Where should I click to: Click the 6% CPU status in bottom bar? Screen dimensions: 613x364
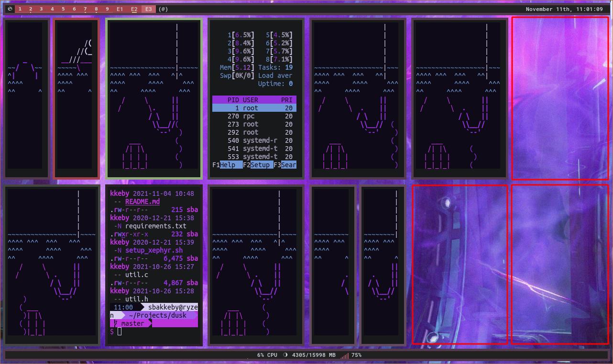coord(267,355)
